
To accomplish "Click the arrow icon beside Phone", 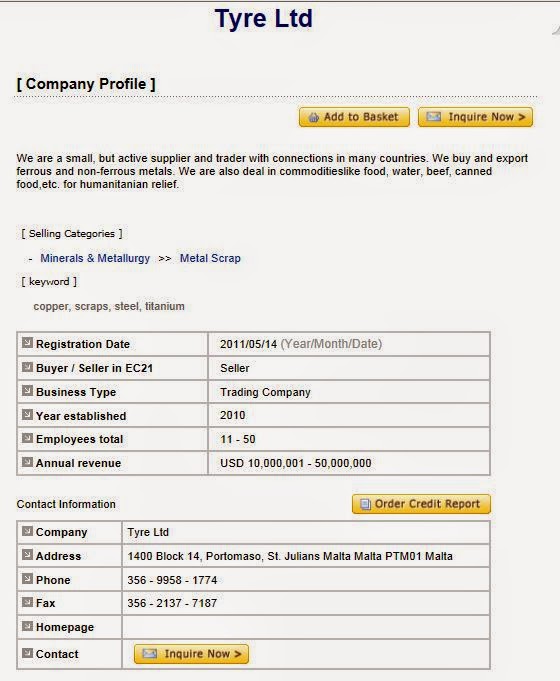I will [27, 579].
